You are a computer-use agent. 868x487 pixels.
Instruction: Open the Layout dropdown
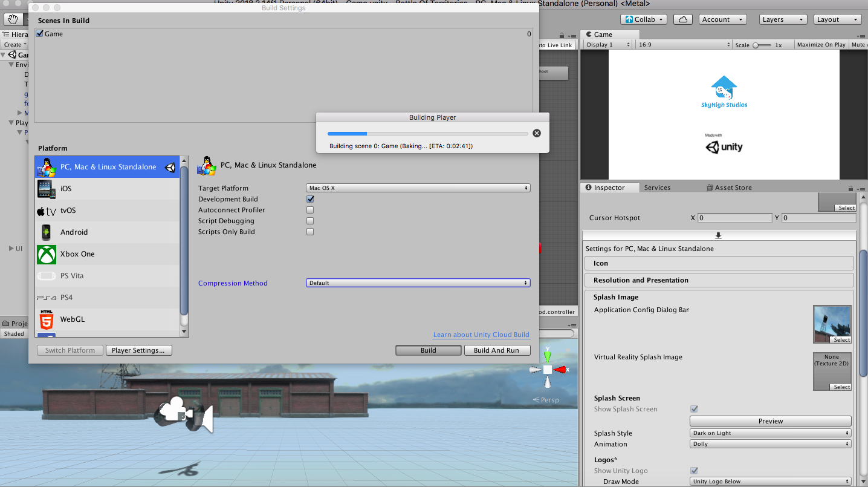point(837,19)
